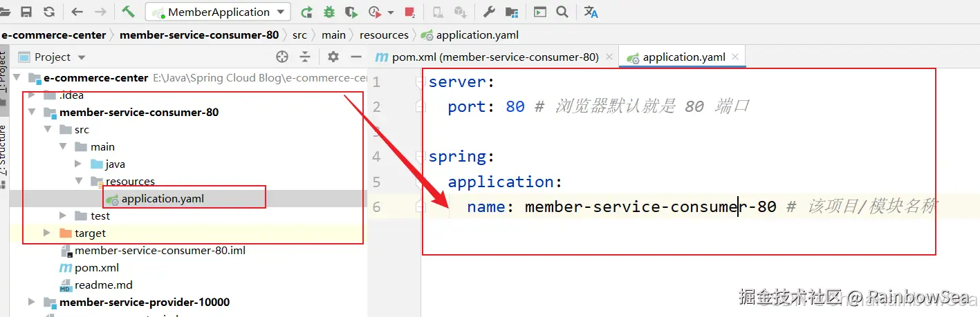Open the MemberApplication run configuration dropdown
The width and height of the screenshot is (980, 317).
point(218,12)
